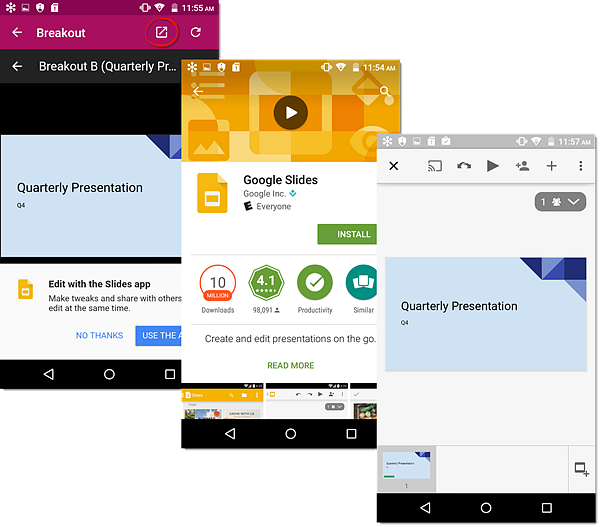600x527 pixels.
Task: Play the Google Slides promo video
Action: click(291, 113)
